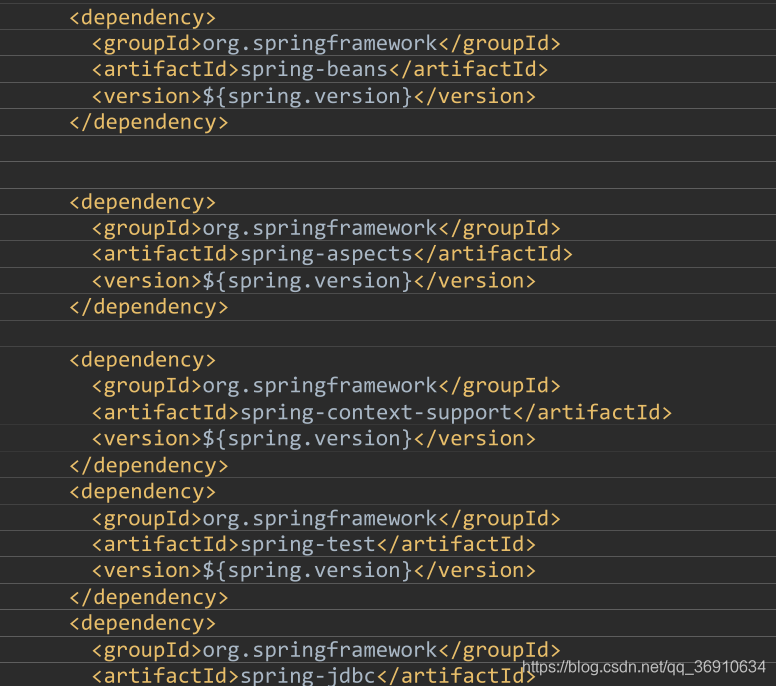Click closing dependency tag of spring-beans block
The width and height of the screenshot is (776, 686).
pyautogui.click(x=148, y=122)
